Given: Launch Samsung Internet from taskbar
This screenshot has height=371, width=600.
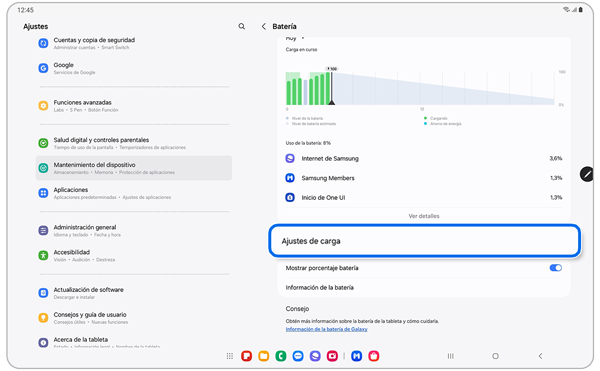Looking at the screenshot, I should point(315,356).
